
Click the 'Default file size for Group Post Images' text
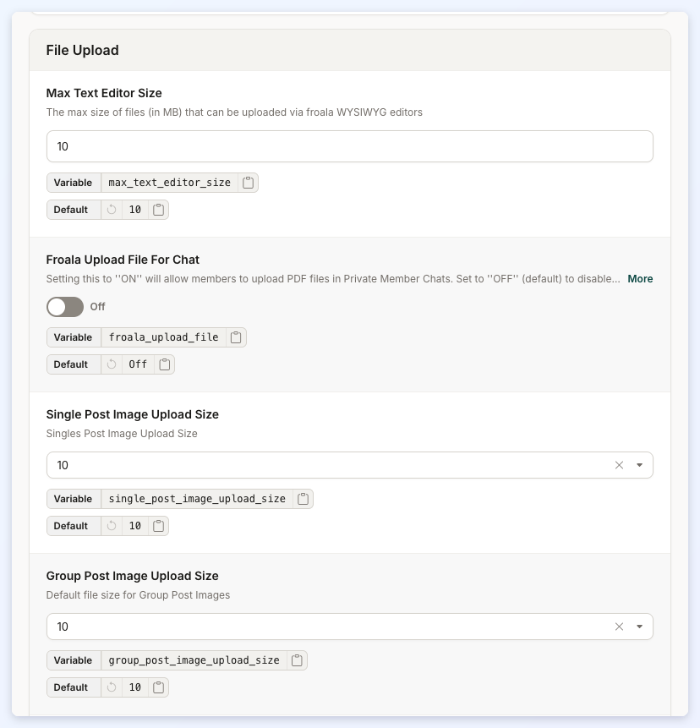[x=138, y=594]
